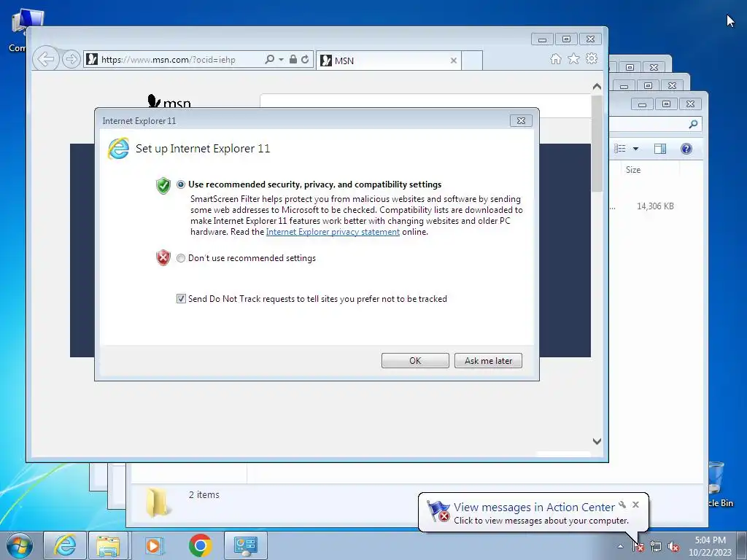Click the network status tray icon
The image size is (747, 560).
point(656,547)
